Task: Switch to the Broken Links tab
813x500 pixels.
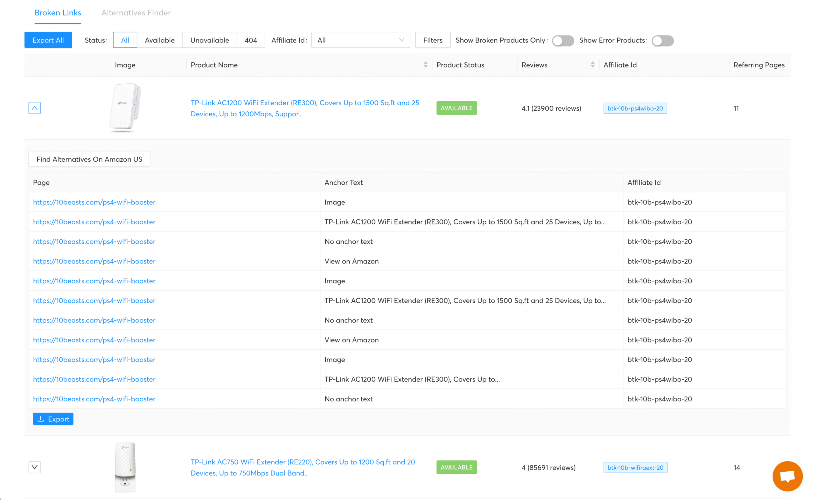Action: pyautogui.click(x=58, y=12)
